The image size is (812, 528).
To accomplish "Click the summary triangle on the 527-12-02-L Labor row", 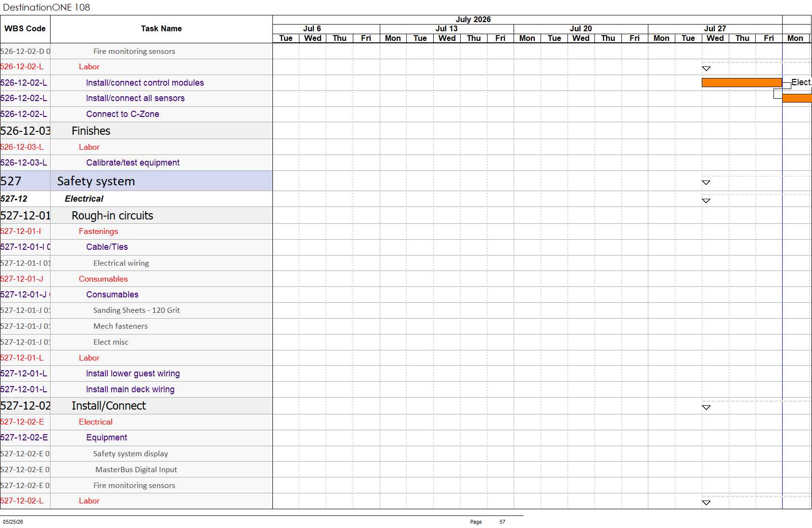I will coord(706,502).
